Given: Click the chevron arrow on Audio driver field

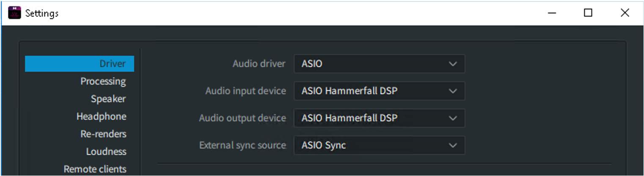Looking at the screenshot, I should tap(453, 64).
